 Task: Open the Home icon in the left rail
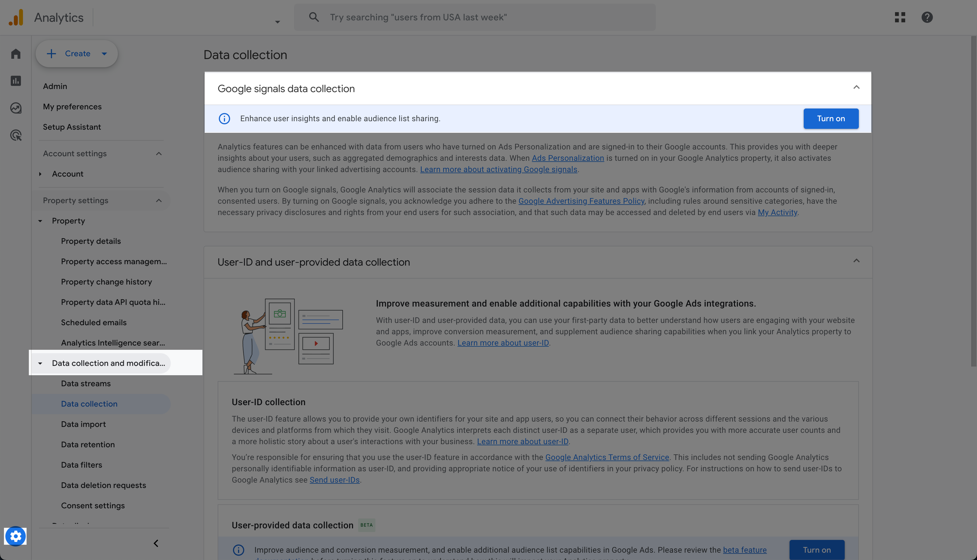[x=16, y=53]
